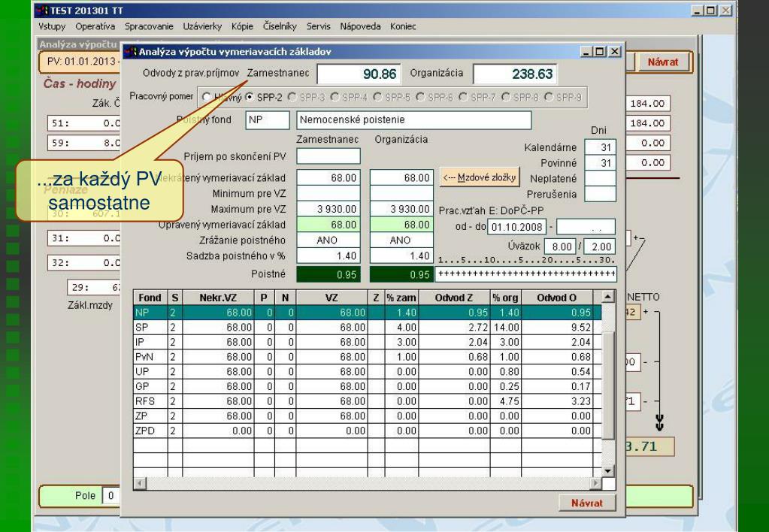The width and height of the screenshot is (769, 532).
Task: Click the Odvod O column header
Action: [557, 297]
